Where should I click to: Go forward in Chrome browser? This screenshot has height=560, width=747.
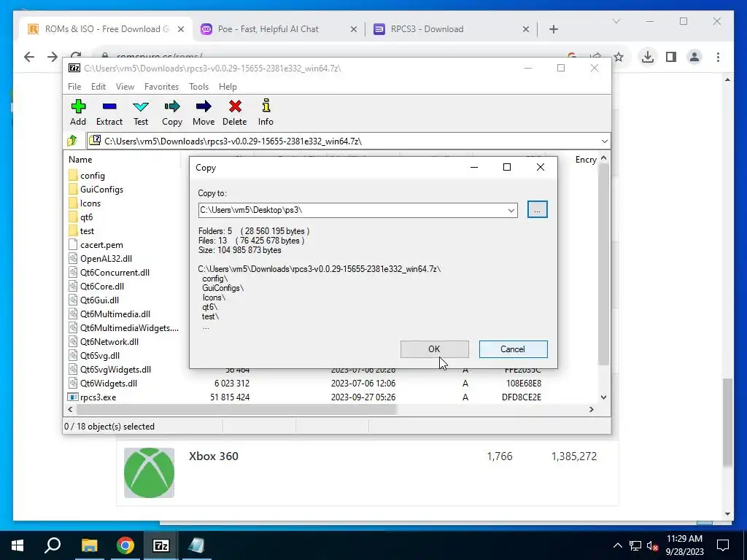tap(53, 57)
